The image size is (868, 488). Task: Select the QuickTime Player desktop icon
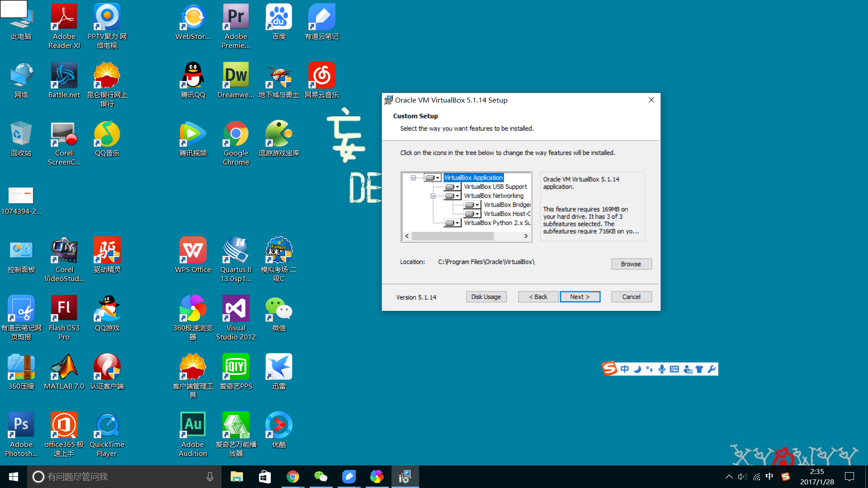click(x=107, y=435)
